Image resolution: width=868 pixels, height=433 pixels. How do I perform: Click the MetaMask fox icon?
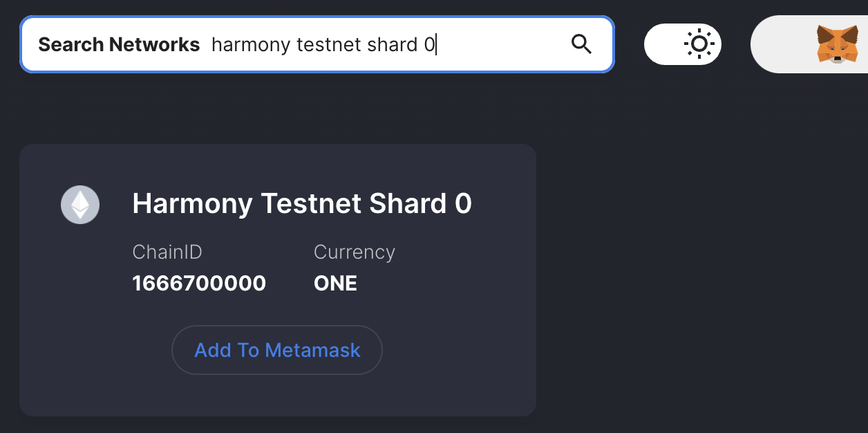click(x=836, y=44)
